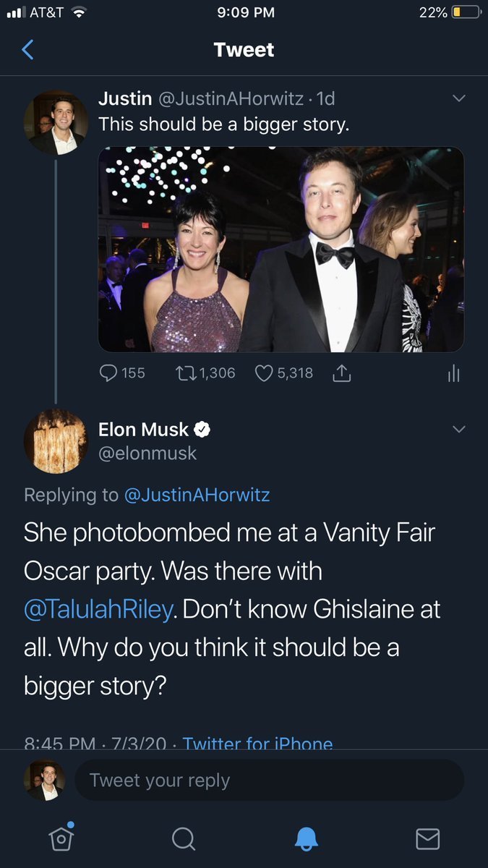Screen dimensions: 488x868
Task: Share Justin's tweet via share icon
Action: pyautogui.click(x=341, y=373)
